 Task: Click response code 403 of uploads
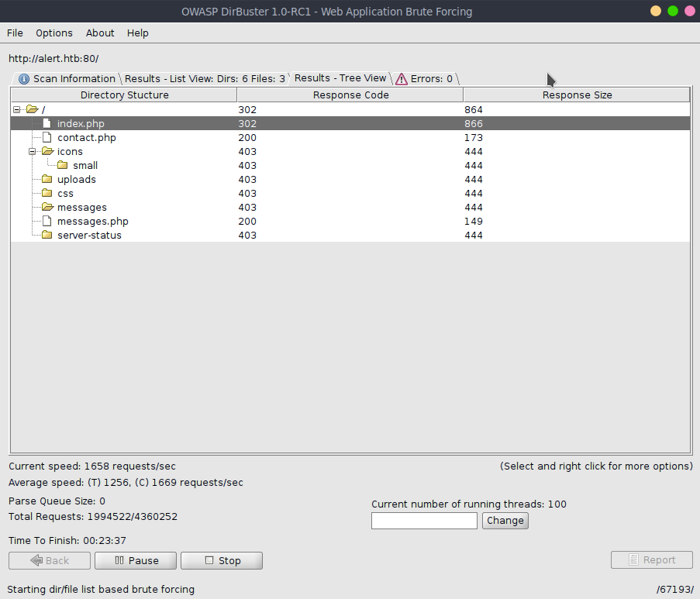247,179
